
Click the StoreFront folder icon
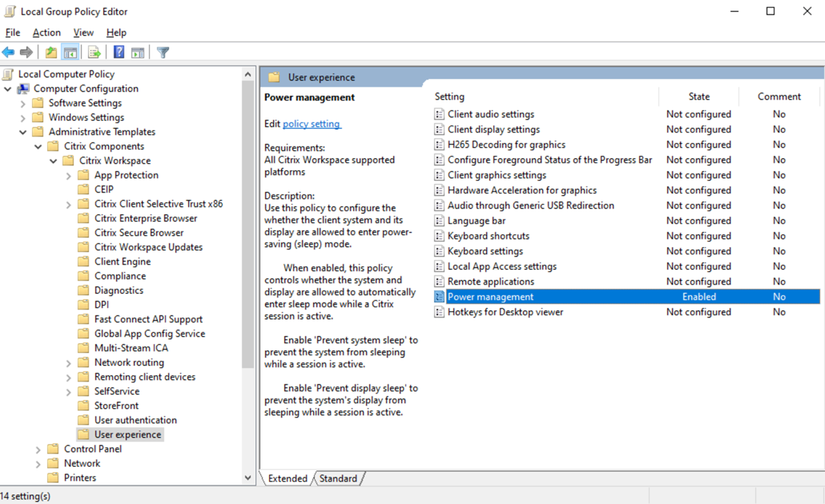(x=83, y=406)
